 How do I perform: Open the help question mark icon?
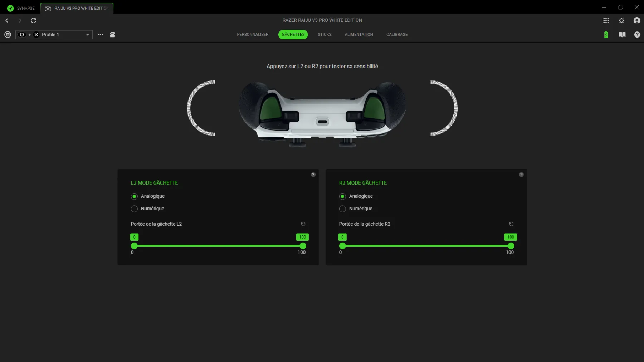coord(637,35)
